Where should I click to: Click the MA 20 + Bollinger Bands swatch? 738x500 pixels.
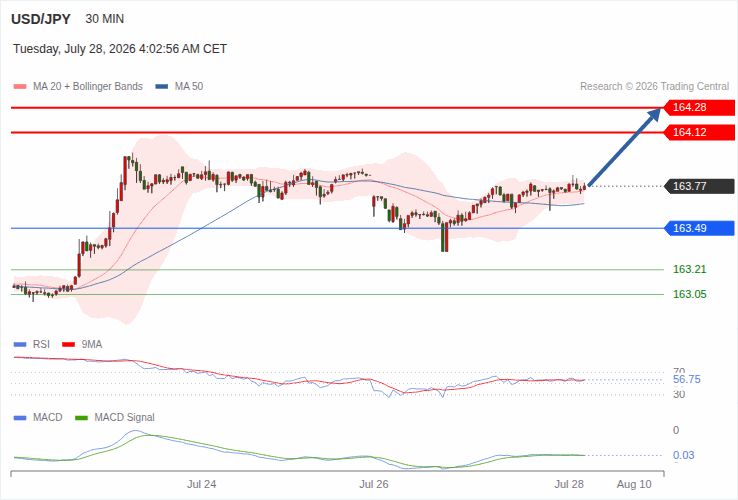pos(20,87)
